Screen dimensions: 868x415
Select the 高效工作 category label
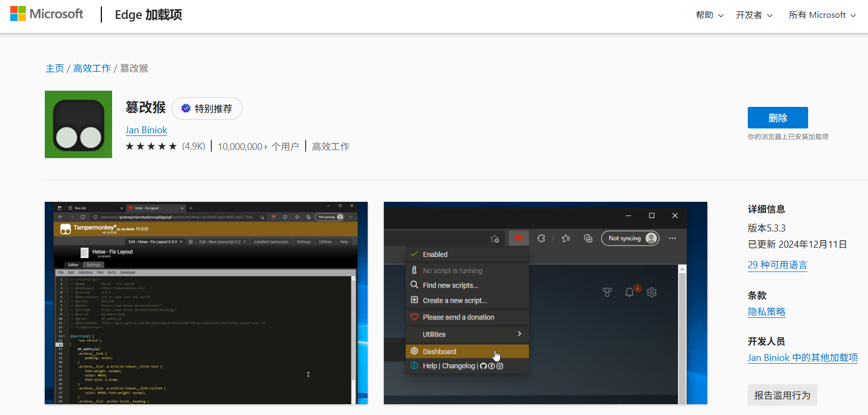point(330,146)
